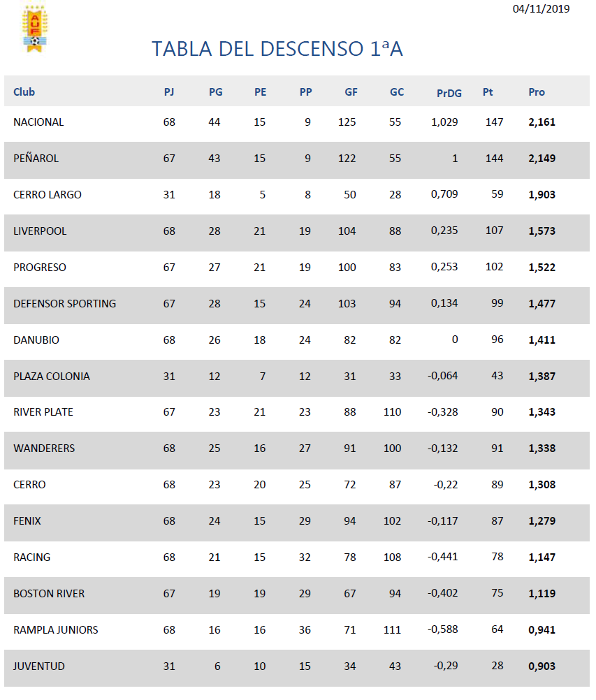The image size is (596, 700).
Task: Click the date 04/11/2019
Action: tap(541, 9)
